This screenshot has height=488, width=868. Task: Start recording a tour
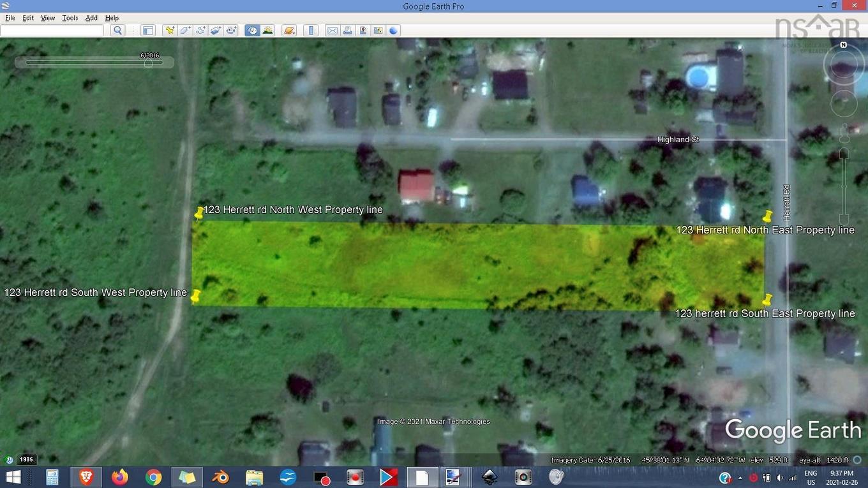click(231, 30)
